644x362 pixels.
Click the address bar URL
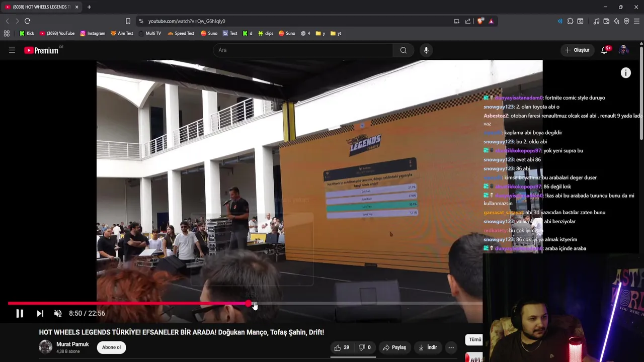pyautogui.click(x=187, y=21)
